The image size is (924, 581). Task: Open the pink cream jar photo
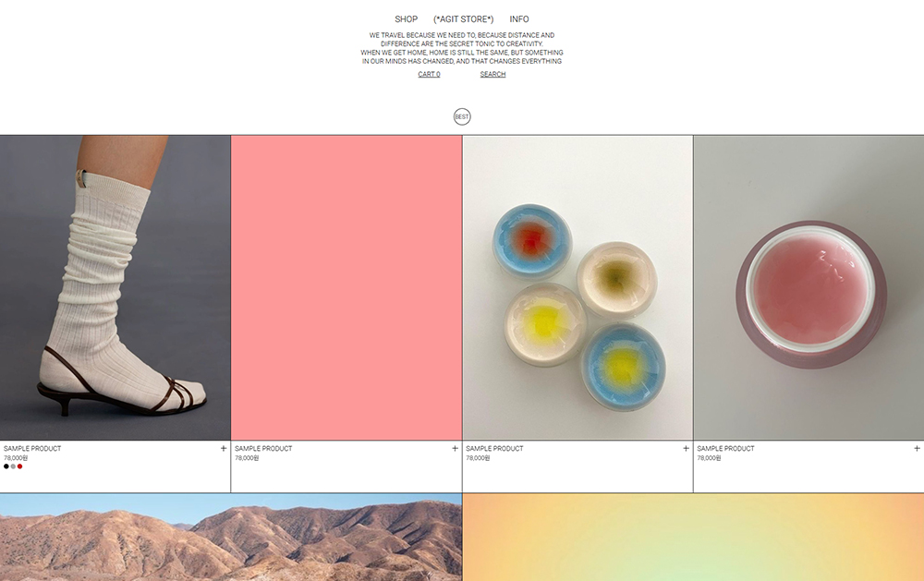[x=809, y=287]
